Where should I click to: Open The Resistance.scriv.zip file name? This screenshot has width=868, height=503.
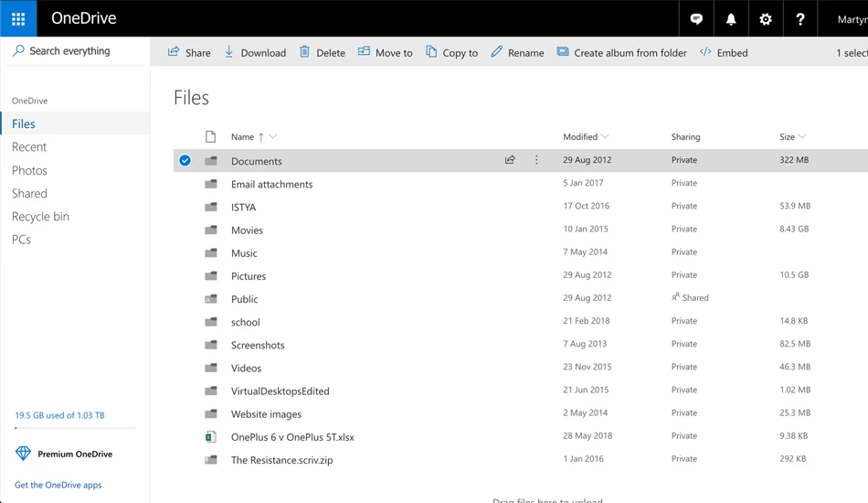point(281,460)
